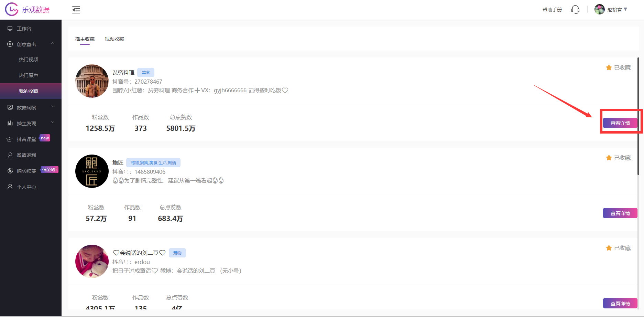
Task: Open 工作台 from the sidebar
Action: (x=24, y=29)
